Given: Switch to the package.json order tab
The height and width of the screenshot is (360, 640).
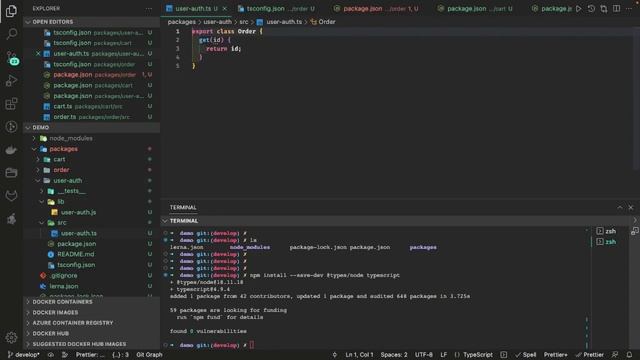Looking at the screenshot, I should (376, 9).
